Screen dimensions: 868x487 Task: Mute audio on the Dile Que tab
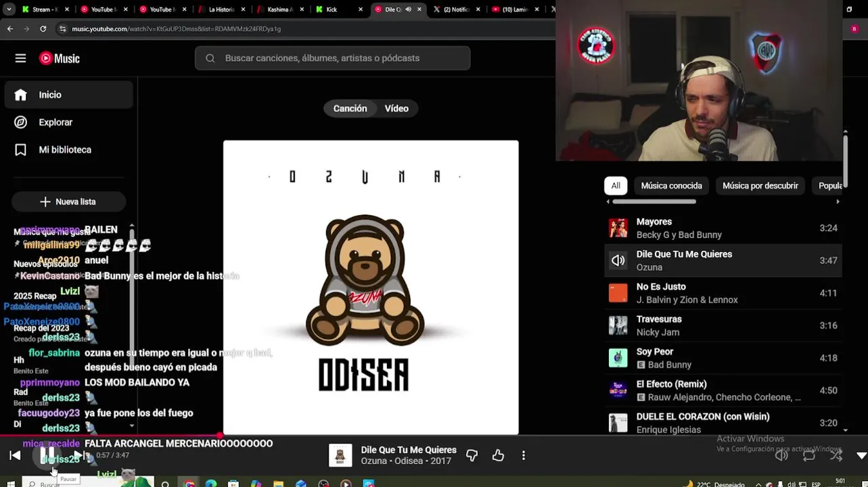408,9
